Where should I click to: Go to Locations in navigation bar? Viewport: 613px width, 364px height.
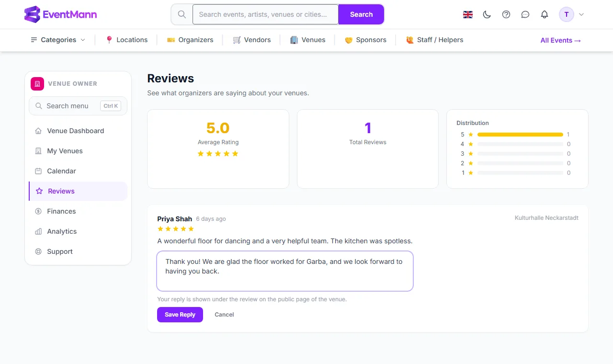pyautogui.click(x=126, y=40)
